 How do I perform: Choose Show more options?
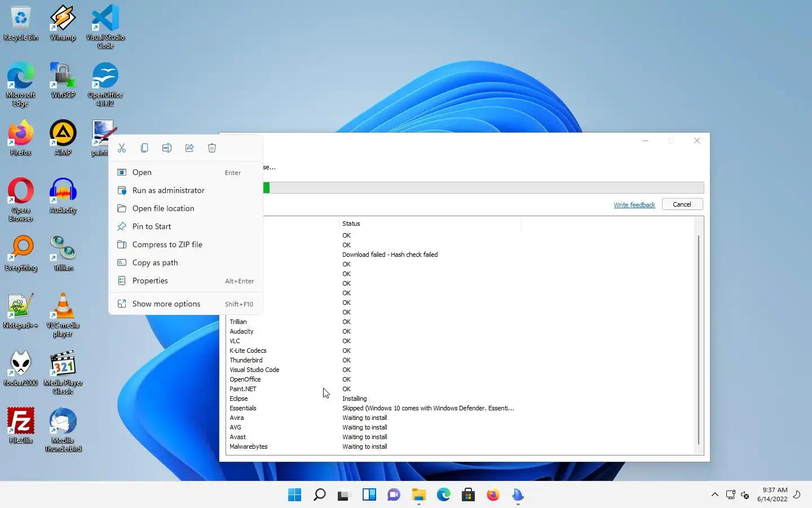(x=186, y=304)
